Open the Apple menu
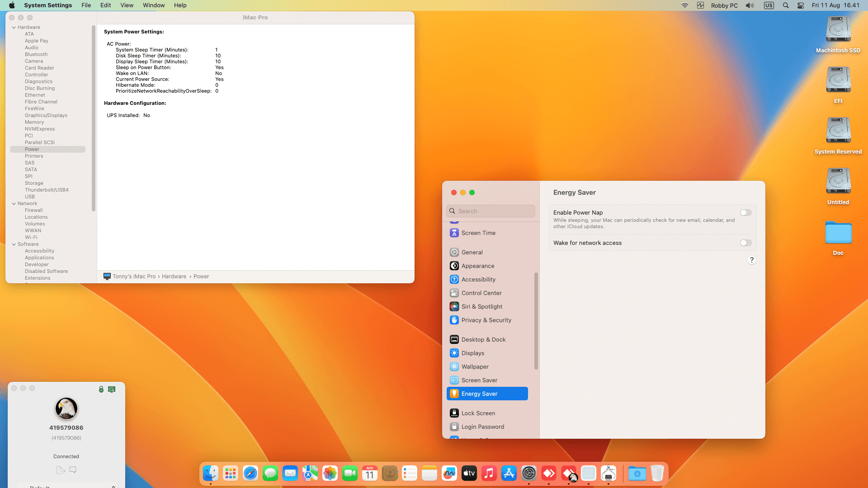Image resolution: width=868 pixels, height=488 pixels. tap(12, 5)
